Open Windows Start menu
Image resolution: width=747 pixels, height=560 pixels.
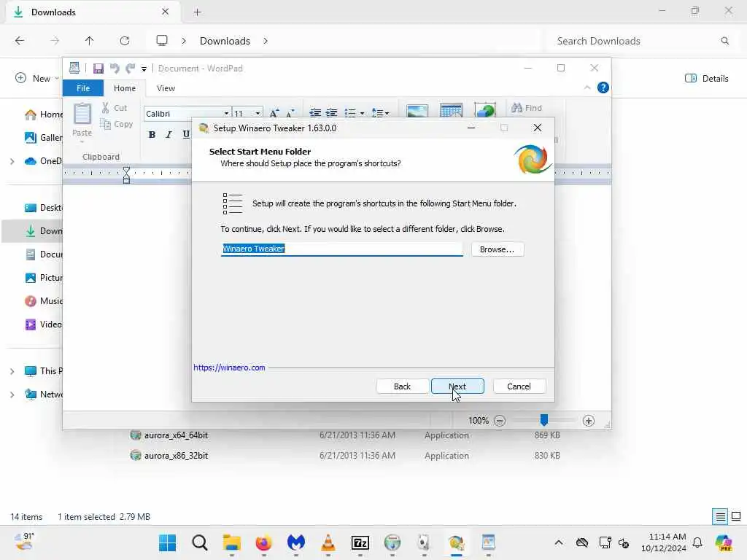(x=167, y=542)
